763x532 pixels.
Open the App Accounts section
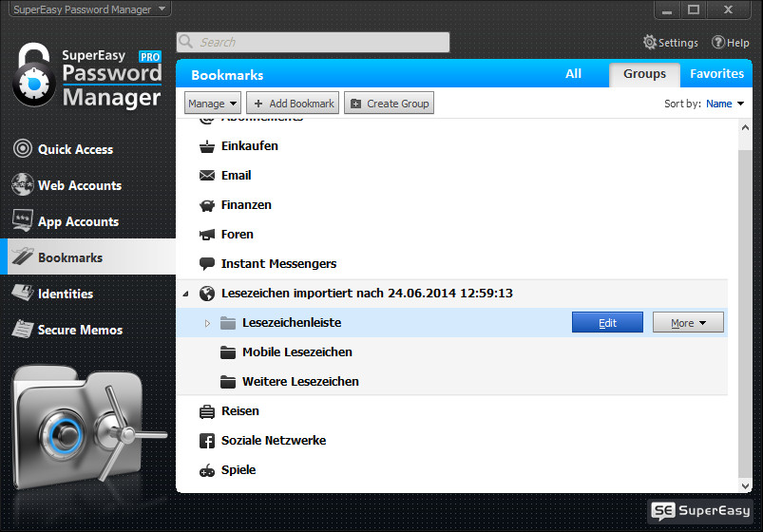click(x=87, y=221)
